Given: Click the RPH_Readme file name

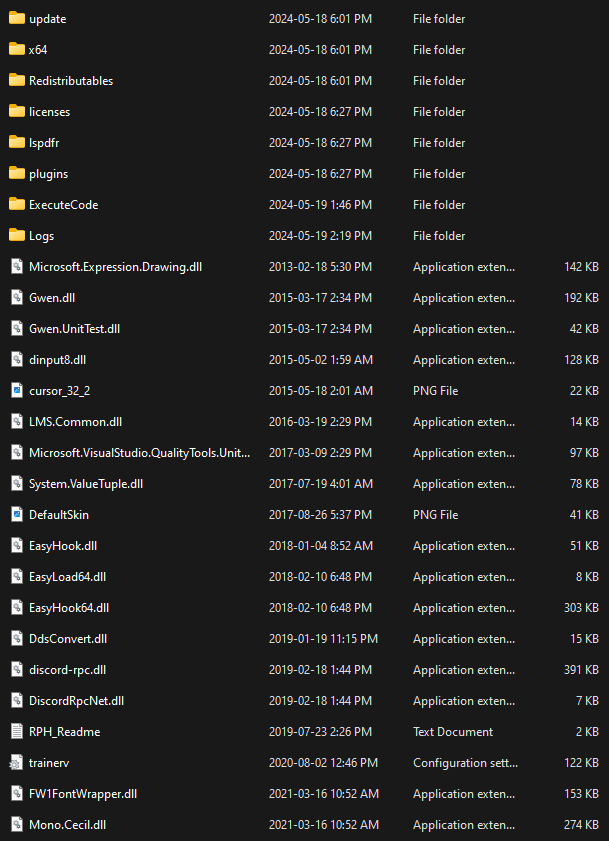Looking at the screenshot, I should (64, 732).
